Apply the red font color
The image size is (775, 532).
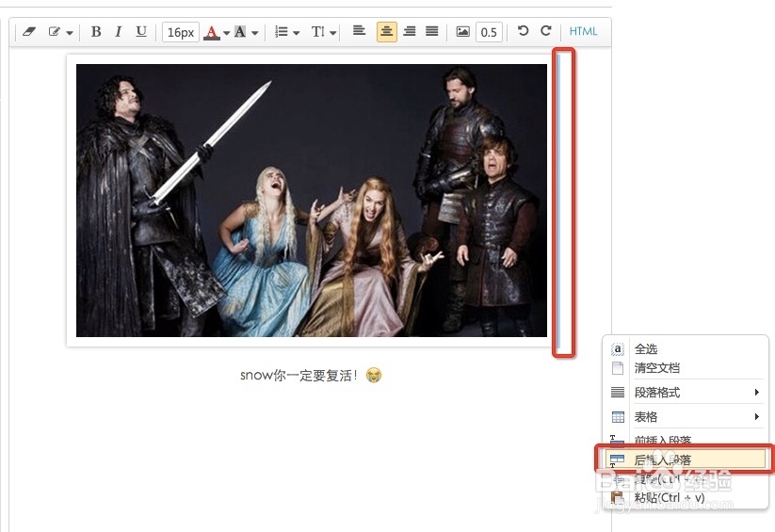click(212, 33)
